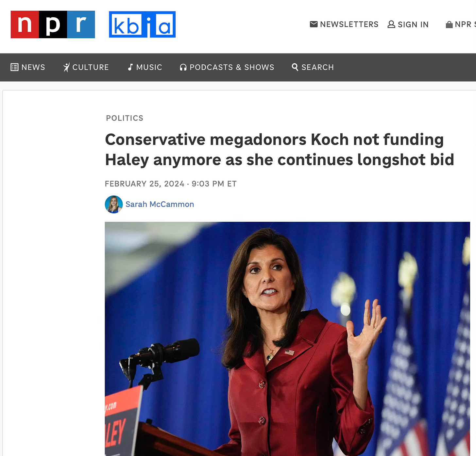Open the Music menu
The image size is (476, 456).
pyautogui.click(x=145, y=67)
